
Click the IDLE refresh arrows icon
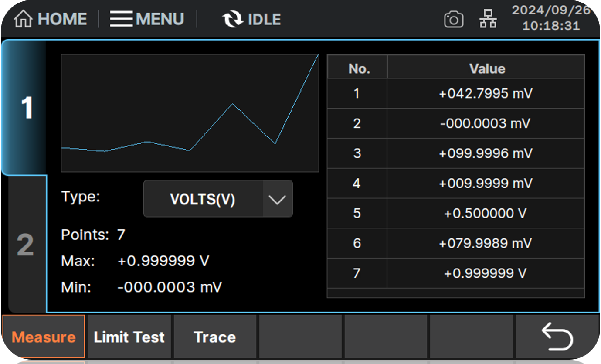coord(233,20)
